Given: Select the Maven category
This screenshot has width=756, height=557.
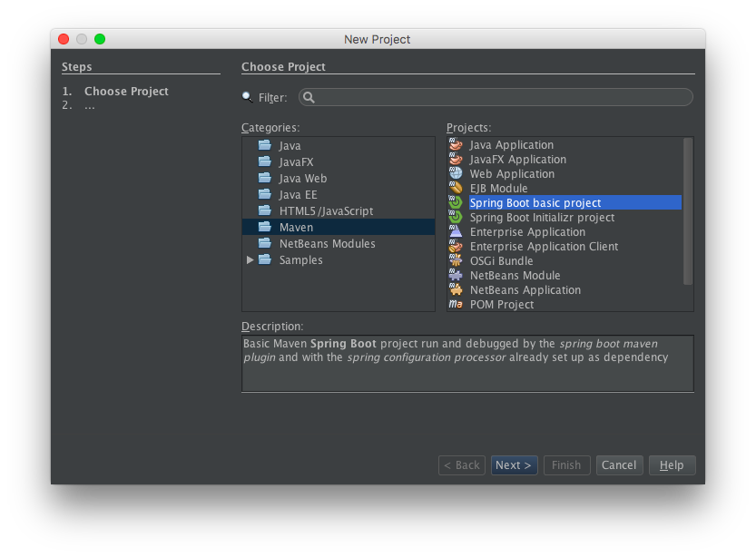Looking at the screenshot, I should (339, 227).
